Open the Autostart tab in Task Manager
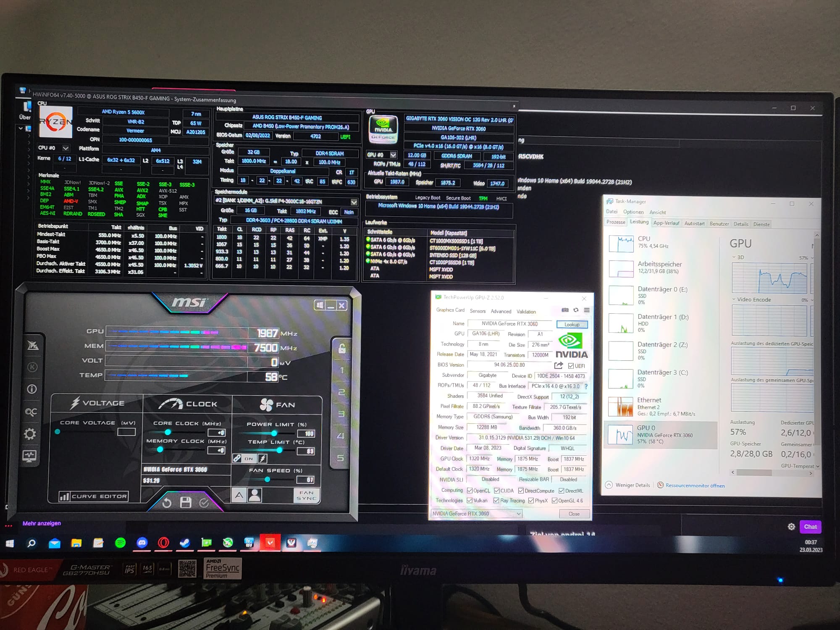 pyautogui.click(x=694, y=223)
